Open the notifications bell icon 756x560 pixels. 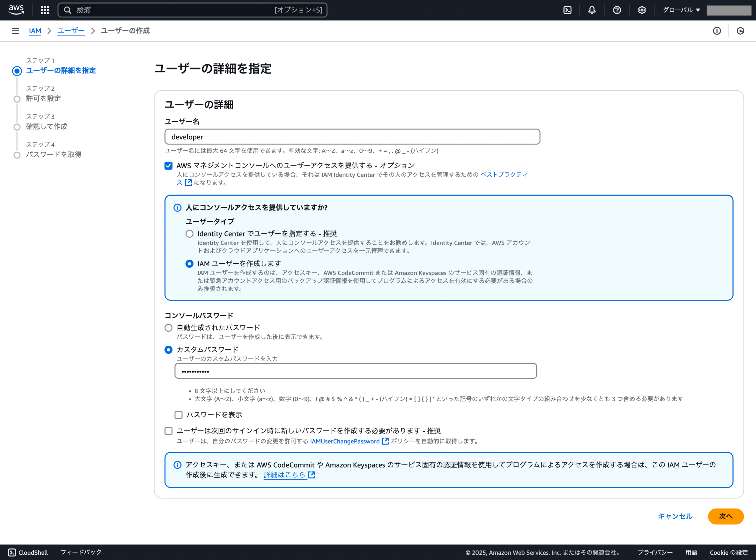tap(592, 10)
